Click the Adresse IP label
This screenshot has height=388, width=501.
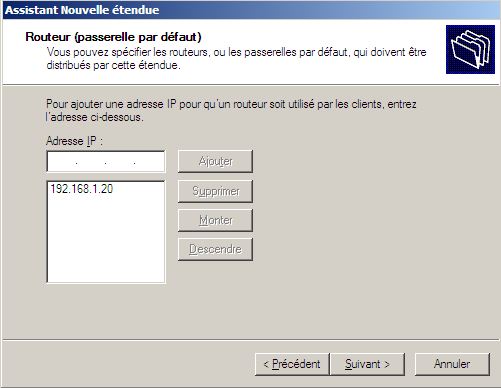click(x=74, y=141)
